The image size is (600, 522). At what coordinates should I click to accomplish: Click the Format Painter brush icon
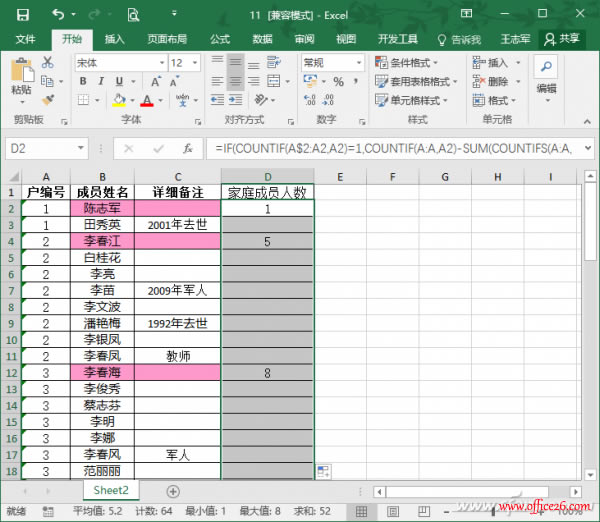coord(46,100)
